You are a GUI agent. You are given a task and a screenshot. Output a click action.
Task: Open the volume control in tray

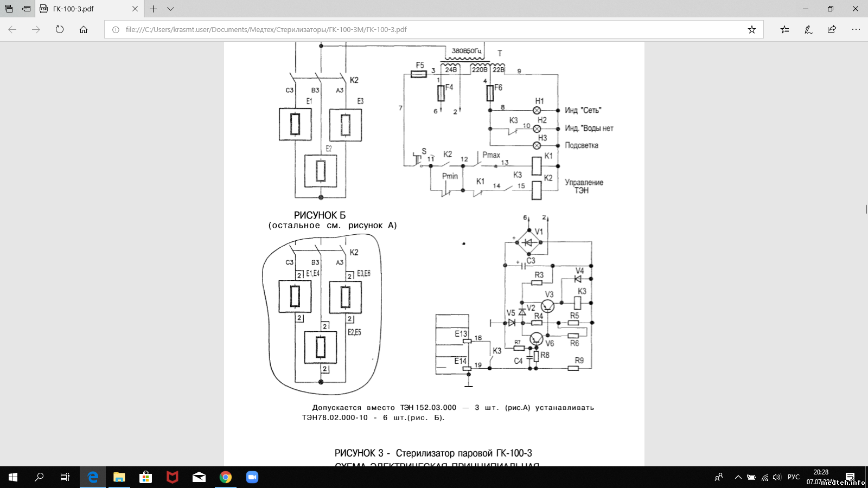tap(777, 477)
